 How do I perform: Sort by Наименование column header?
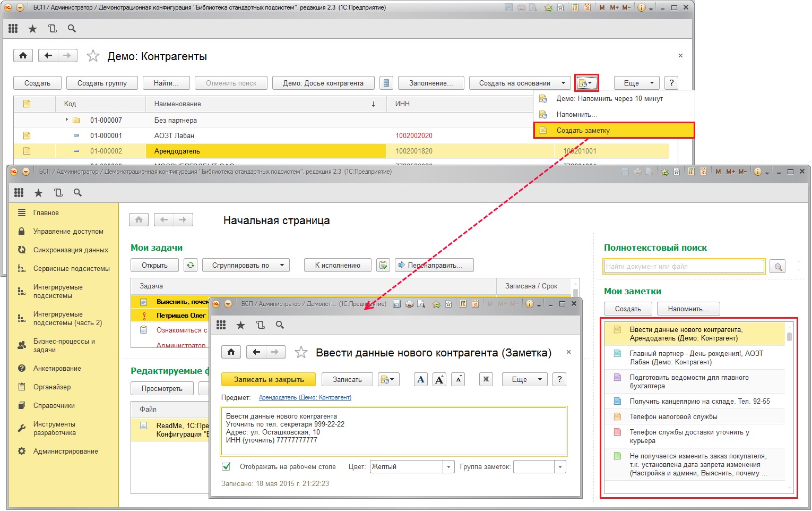coord(265,104)
